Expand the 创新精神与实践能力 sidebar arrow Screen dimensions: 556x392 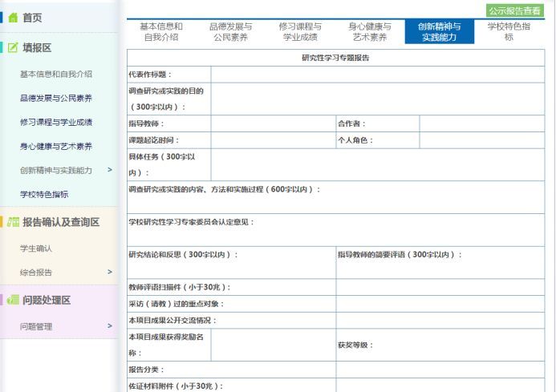pos(109,170)
